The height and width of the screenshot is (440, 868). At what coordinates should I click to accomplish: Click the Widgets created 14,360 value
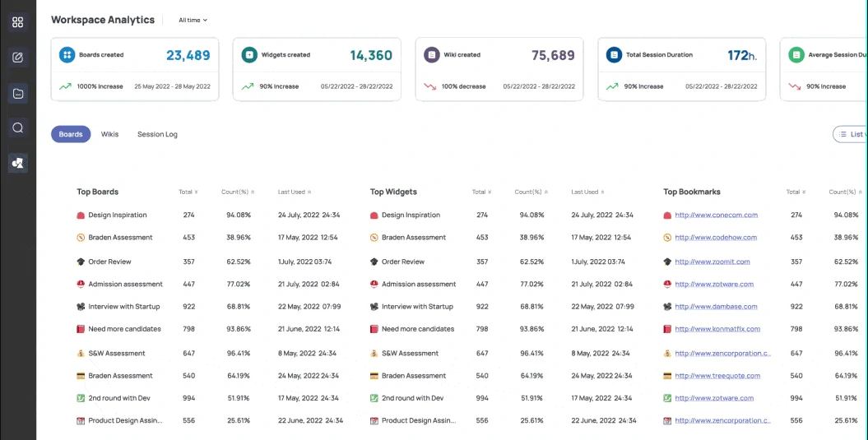371,55
